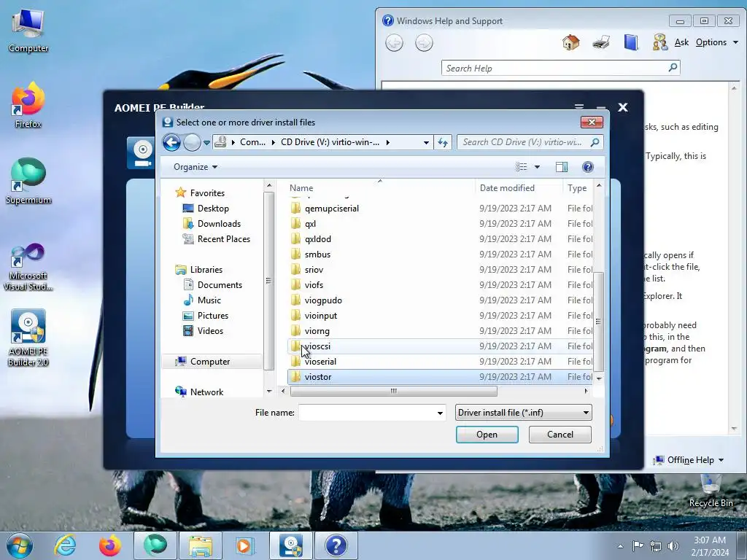The height and width of the screenshot is (560, 747).
Task: Refresh the CD Drive folder listing
Action: coord(443,142)
